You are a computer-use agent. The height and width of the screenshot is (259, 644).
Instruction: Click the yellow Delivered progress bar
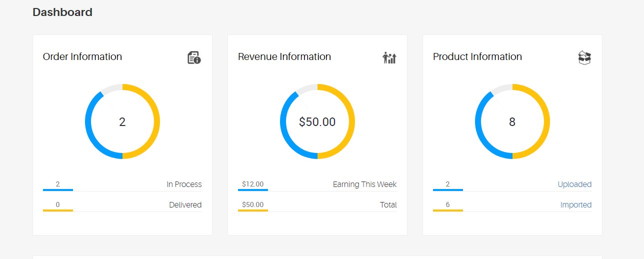pyautogui.click(x=58, y=210)
